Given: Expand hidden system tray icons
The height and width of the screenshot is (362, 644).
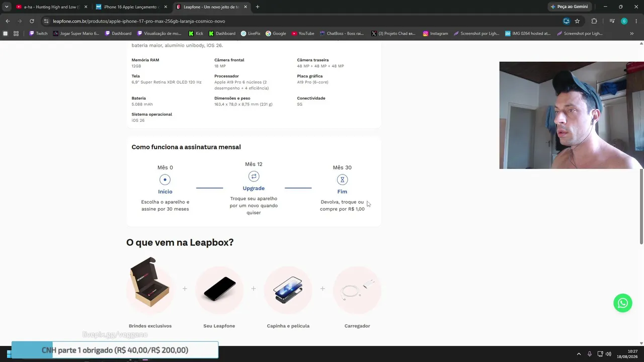Looking at the screenshot, I should (x=579, y=354).
